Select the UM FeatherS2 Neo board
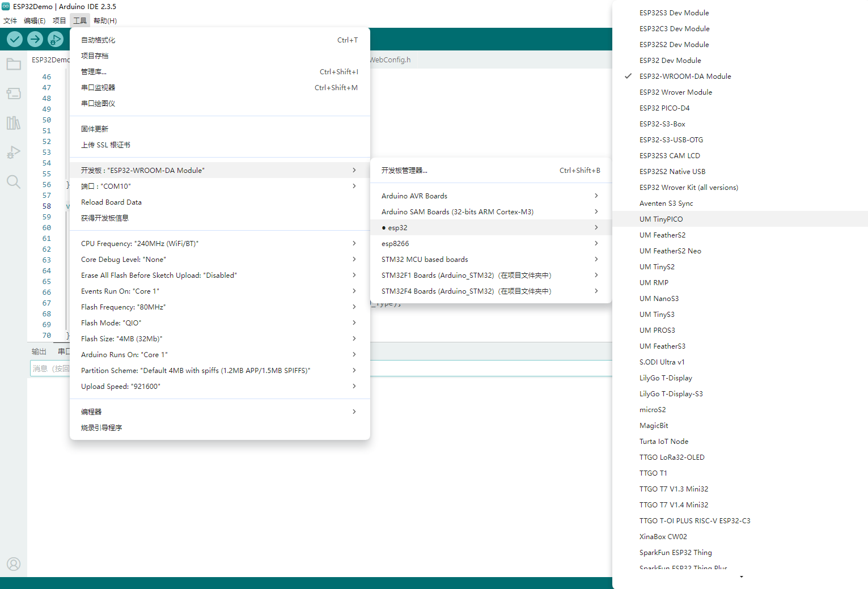The height and width of the screenshot is (589, 868). click(740, 251)
